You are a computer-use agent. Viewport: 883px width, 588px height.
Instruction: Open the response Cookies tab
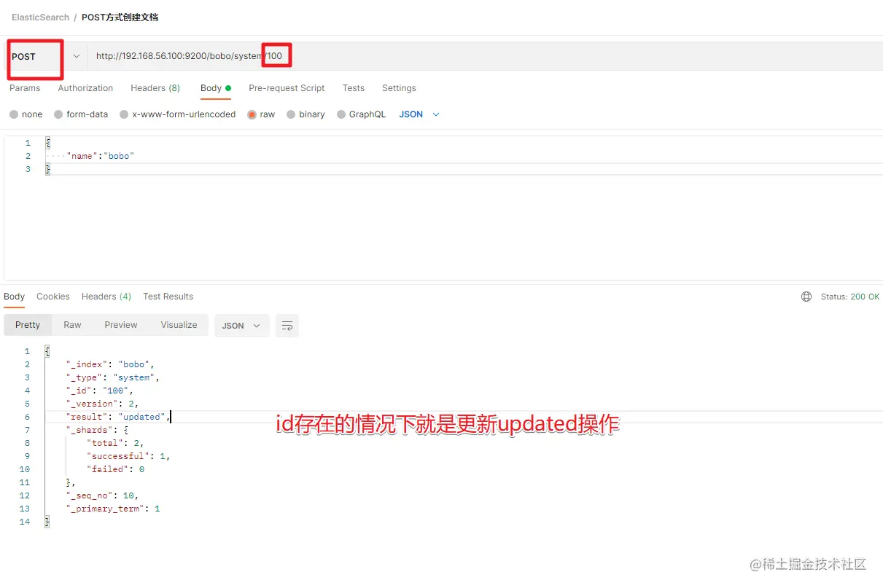pos(53,297)
